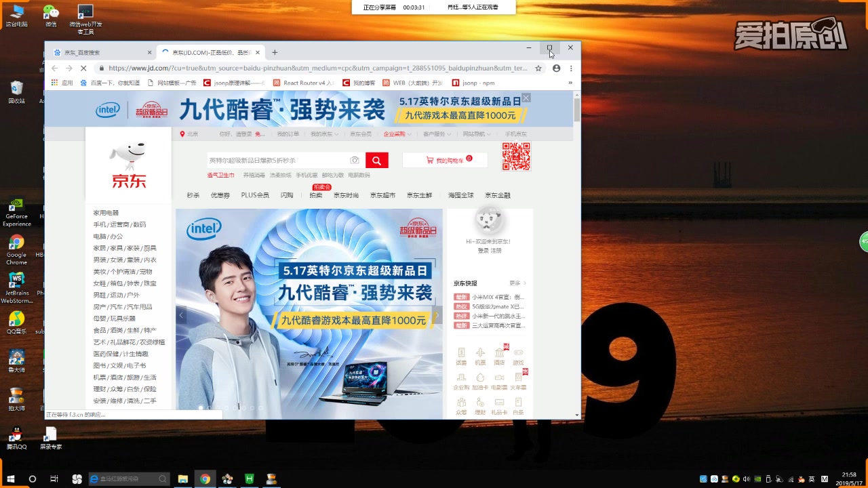Open the Chrome profile avatar menu
Image resolution: width=868 pixels, height=488 pixels.
(x=557, y=68)
